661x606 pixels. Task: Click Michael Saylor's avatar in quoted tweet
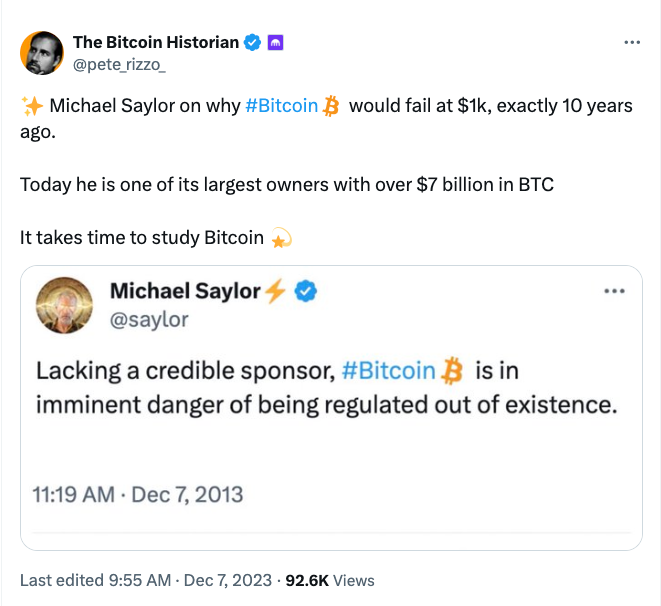click(63, 306)
